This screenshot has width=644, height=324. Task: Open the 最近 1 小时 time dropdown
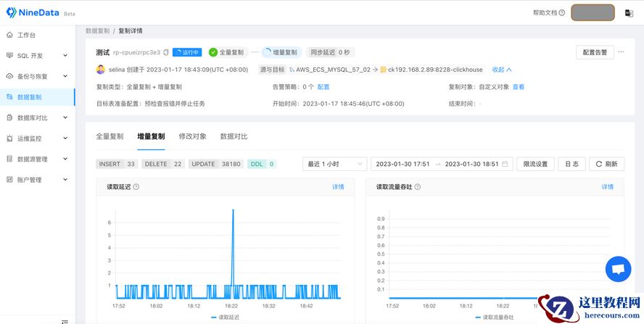pos(334,164)
